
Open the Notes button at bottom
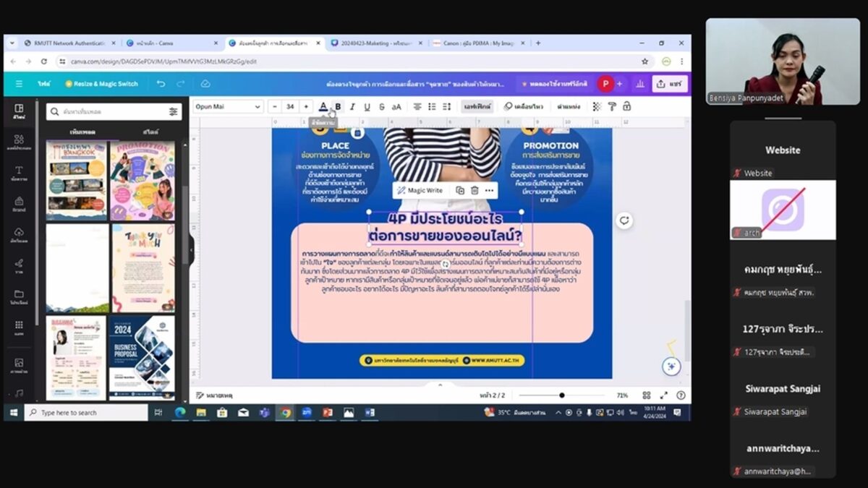pos(214,395)
